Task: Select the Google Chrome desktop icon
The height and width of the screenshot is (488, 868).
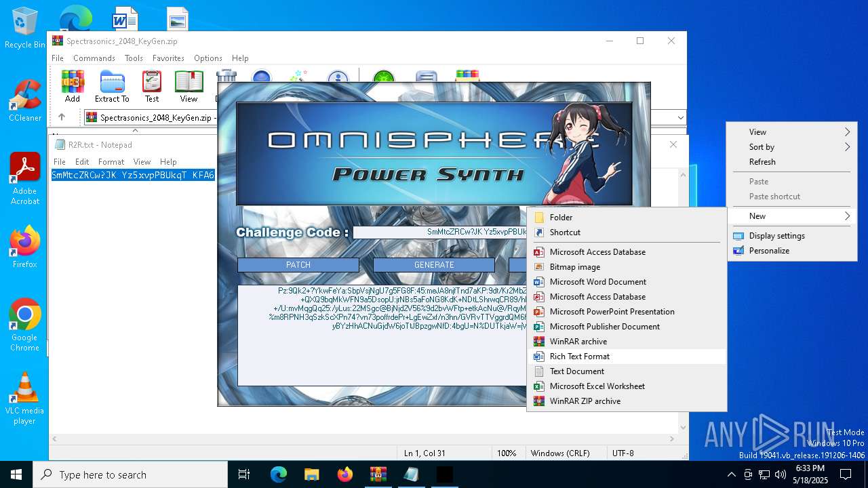Action: click(25, 325)
